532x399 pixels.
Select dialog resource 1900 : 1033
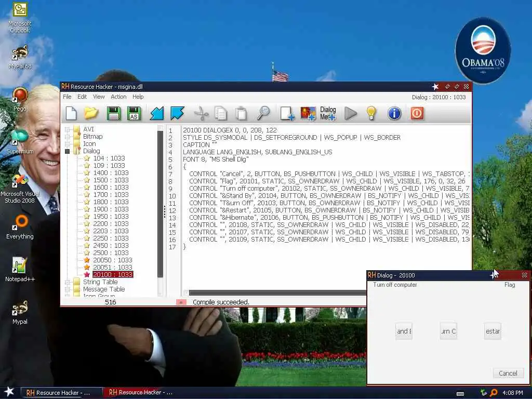111,209
